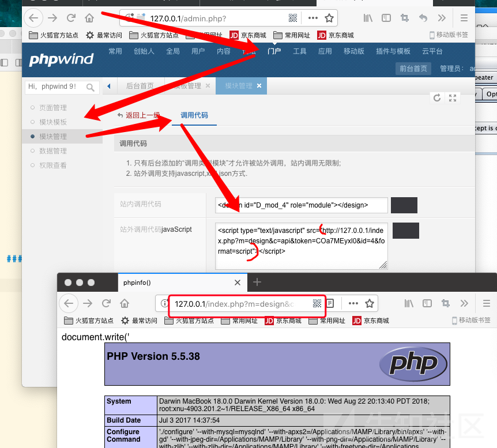Bookmark admin.php with the star icon
Image resolution: width=497 pixels, height=448 pixels.
329,18
